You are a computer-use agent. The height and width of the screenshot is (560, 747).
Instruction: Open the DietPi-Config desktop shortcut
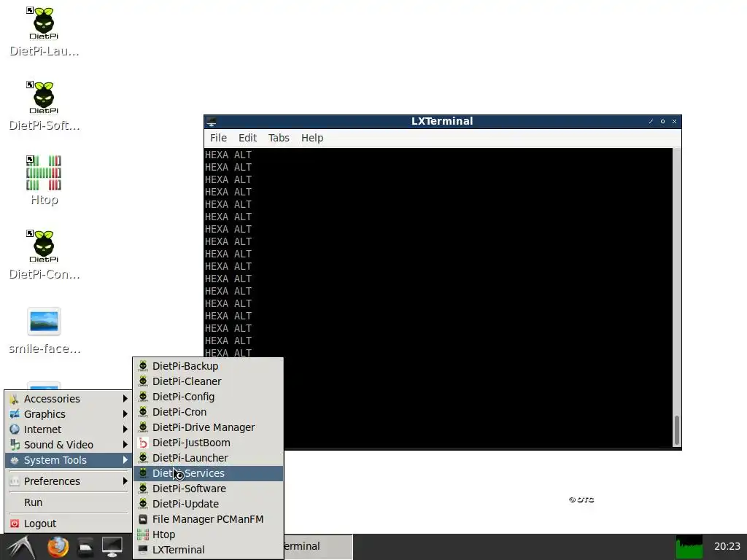coord(44,254)
